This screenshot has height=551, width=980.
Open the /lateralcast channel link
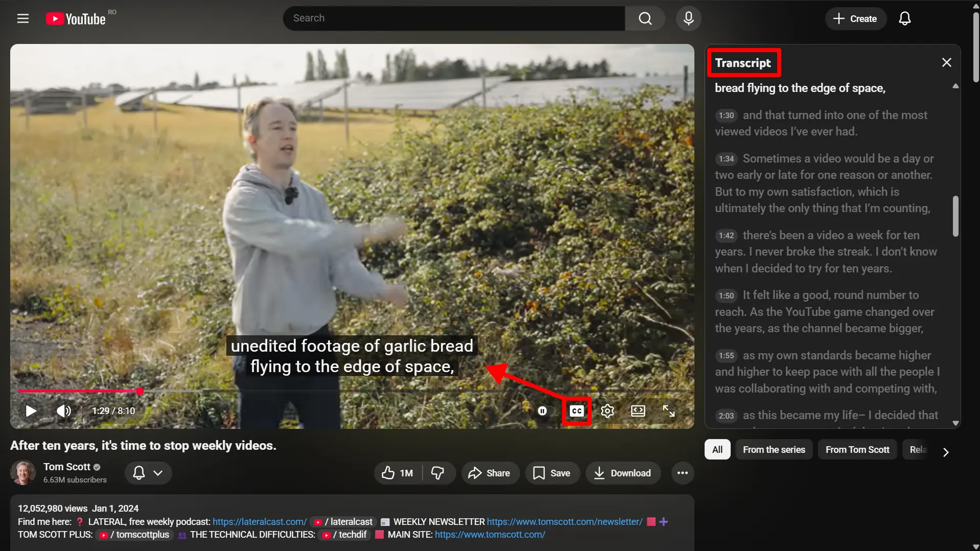click(344, 522)
